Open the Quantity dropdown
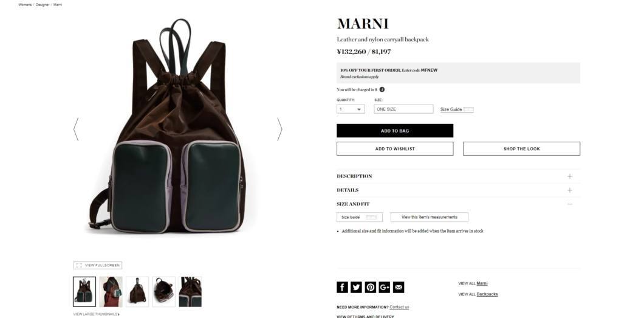 [351, 109]
